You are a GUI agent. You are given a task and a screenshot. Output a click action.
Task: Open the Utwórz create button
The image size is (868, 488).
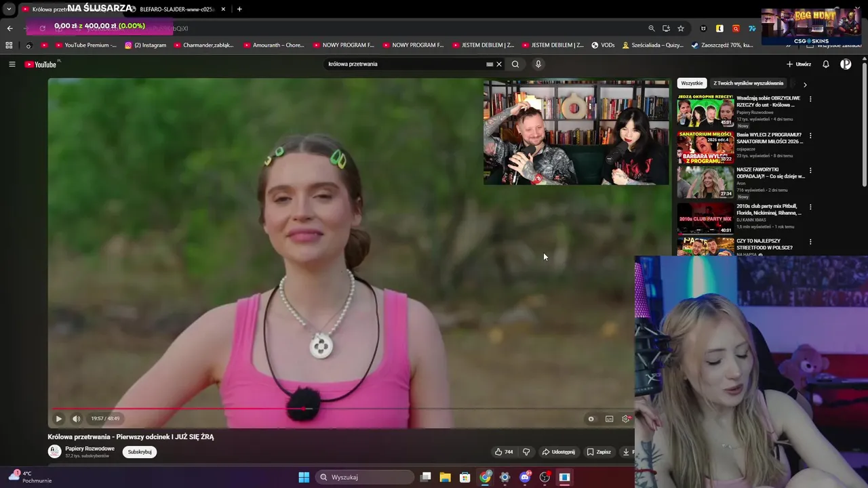(x=799, y=64)
